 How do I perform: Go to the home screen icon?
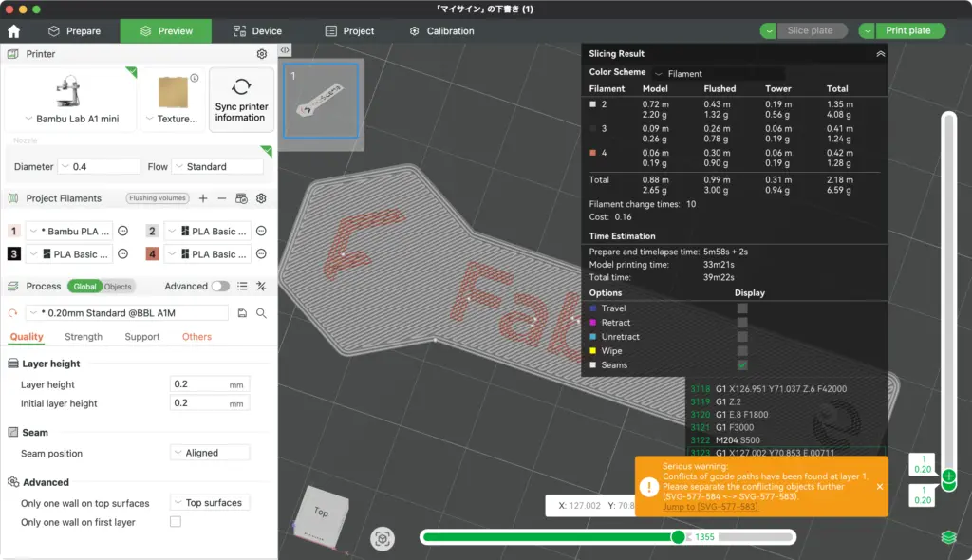click(13, 31)
